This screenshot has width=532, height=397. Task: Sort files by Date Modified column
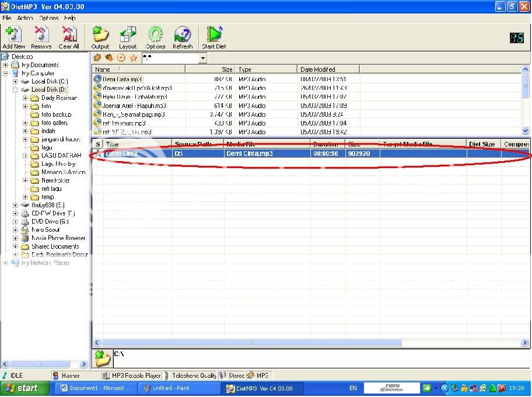click(x=327, y=69)
